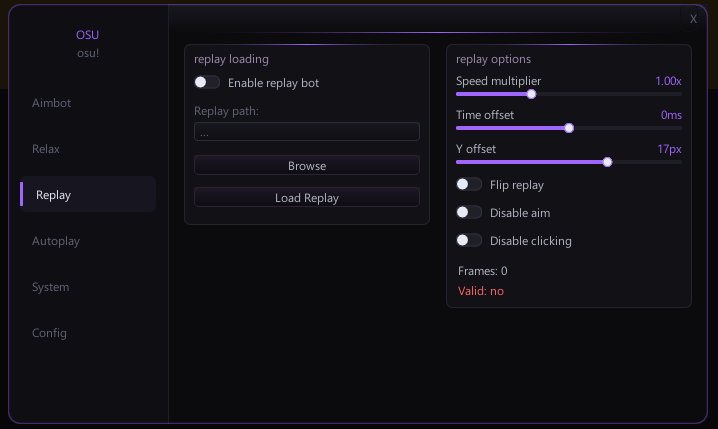Close the menu with the X button
The height and width of the screenshot is (429, 718).
click(693, 19)
